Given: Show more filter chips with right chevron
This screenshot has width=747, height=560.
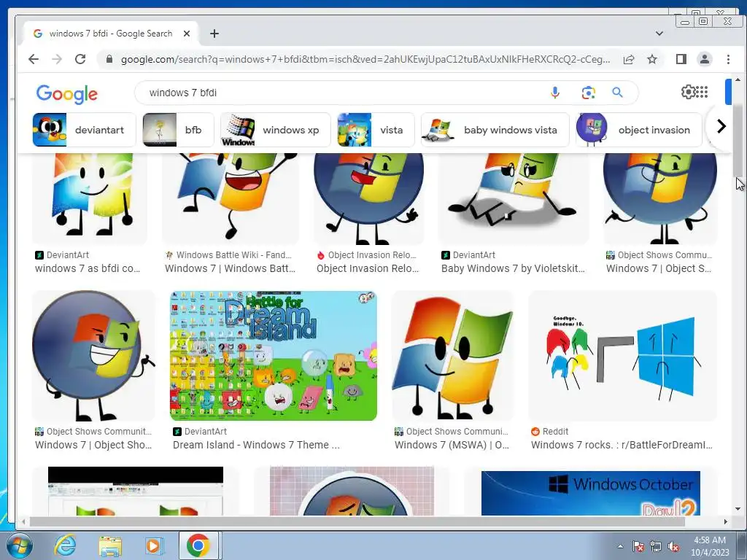Looking at the screenshot, I should pos(721,126).
